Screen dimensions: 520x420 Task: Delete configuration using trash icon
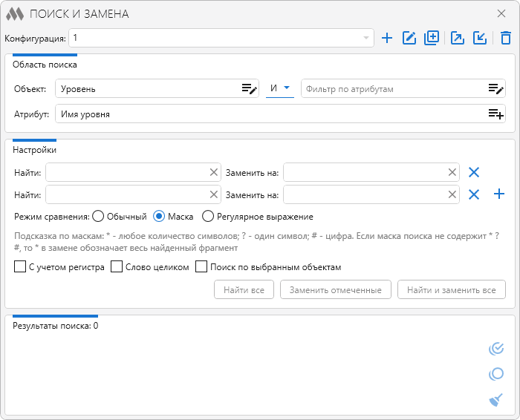(x=505, y=38)
